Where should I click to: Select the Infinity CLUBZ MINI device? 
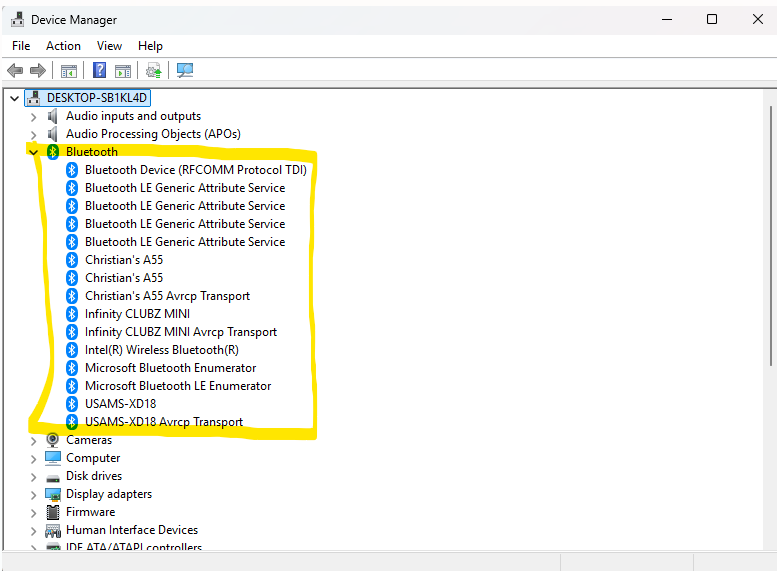(137, 314)
